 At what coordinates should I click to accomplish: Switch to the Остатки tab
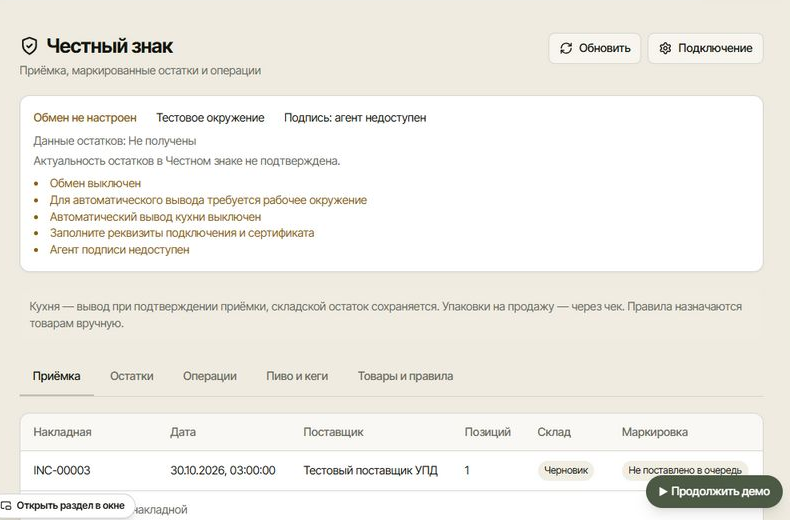(x=131, y=376)
